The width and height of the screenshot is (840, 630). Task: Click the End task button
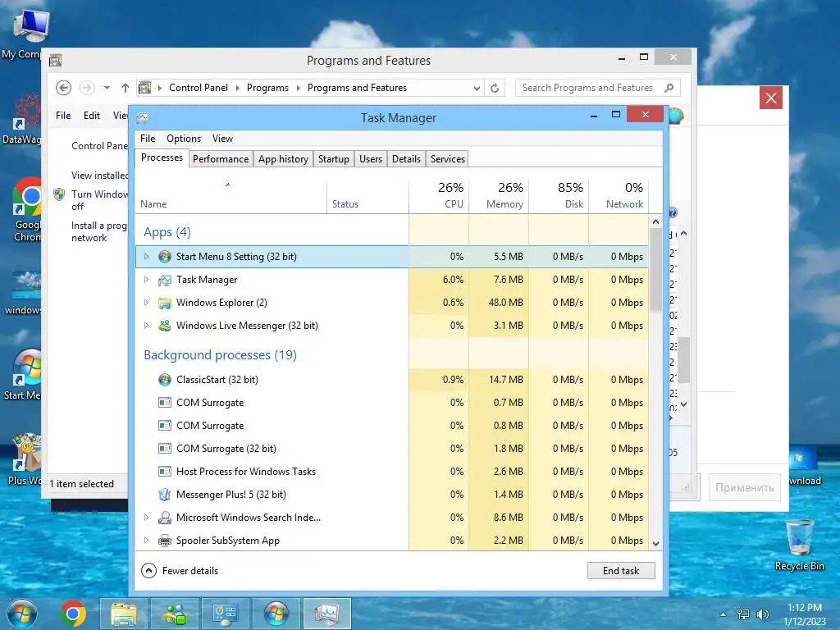pyautogui.click(x=621, y=571)
